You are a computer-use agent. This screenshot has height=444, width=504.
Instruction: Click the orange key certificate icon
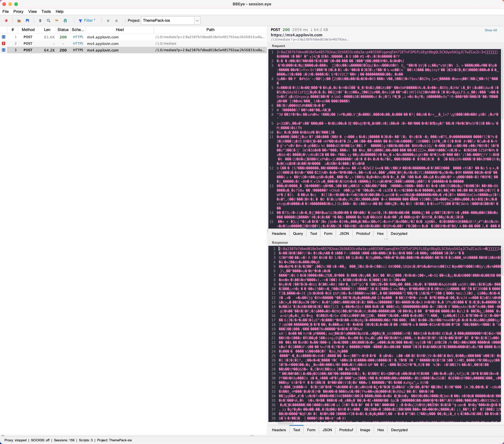57,21
